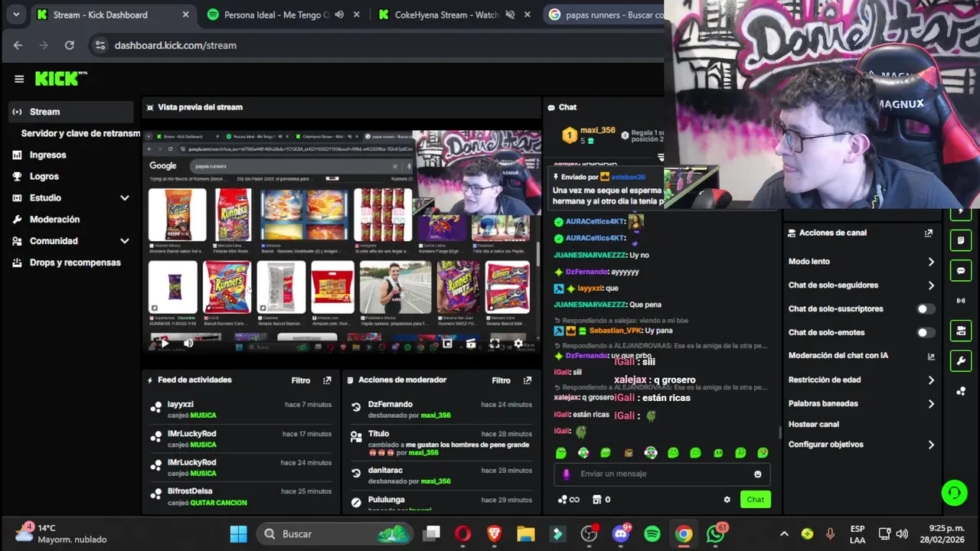Focus the Windows taskbar Buscar search box
The image size is (980, 551).
click(335, 534)
